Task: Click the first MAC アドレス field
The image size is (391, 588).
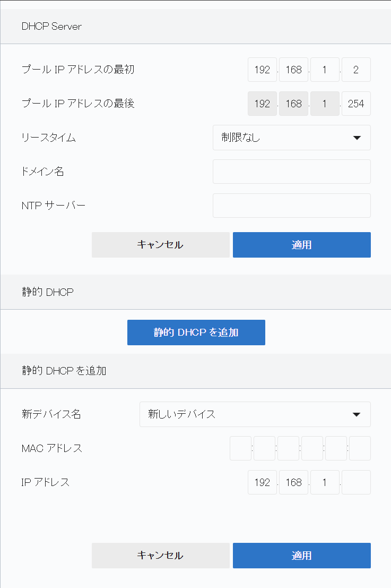Action: click(x=240, y=448)
